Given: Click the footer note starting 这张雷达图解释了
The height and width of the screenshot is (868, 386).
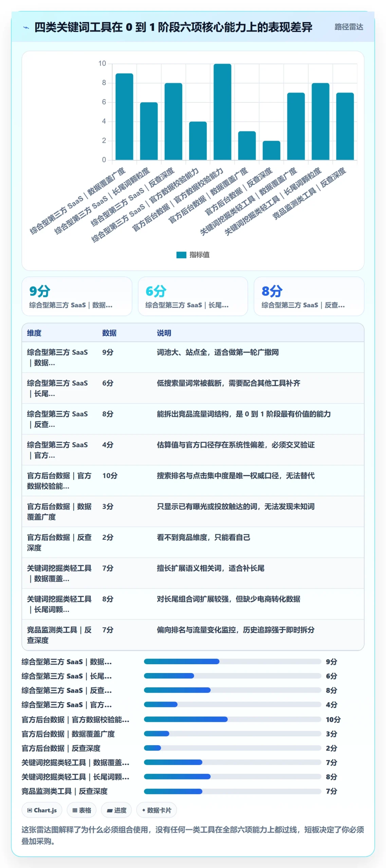Looking at the screenshot, I should [x=193, y=835].
